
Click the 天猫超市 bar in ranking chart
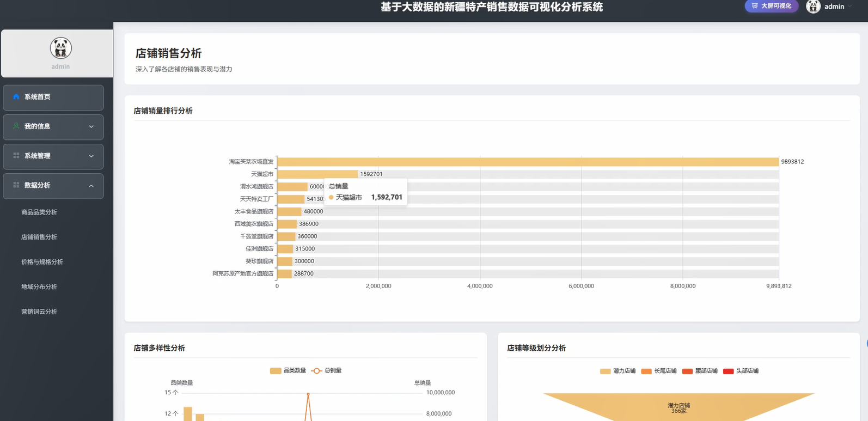(x=317, y=174)
